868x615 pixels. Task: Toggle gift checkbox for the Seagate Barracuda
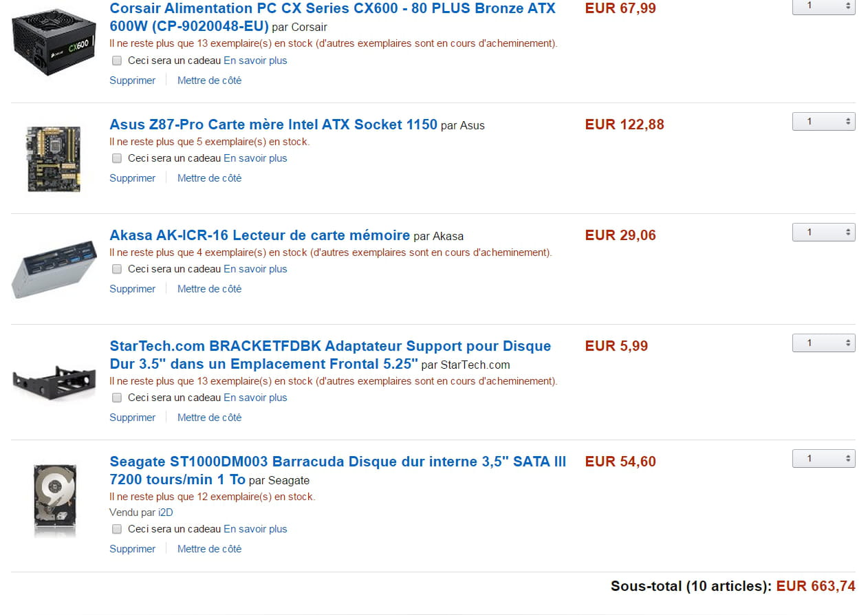point(117,529)
